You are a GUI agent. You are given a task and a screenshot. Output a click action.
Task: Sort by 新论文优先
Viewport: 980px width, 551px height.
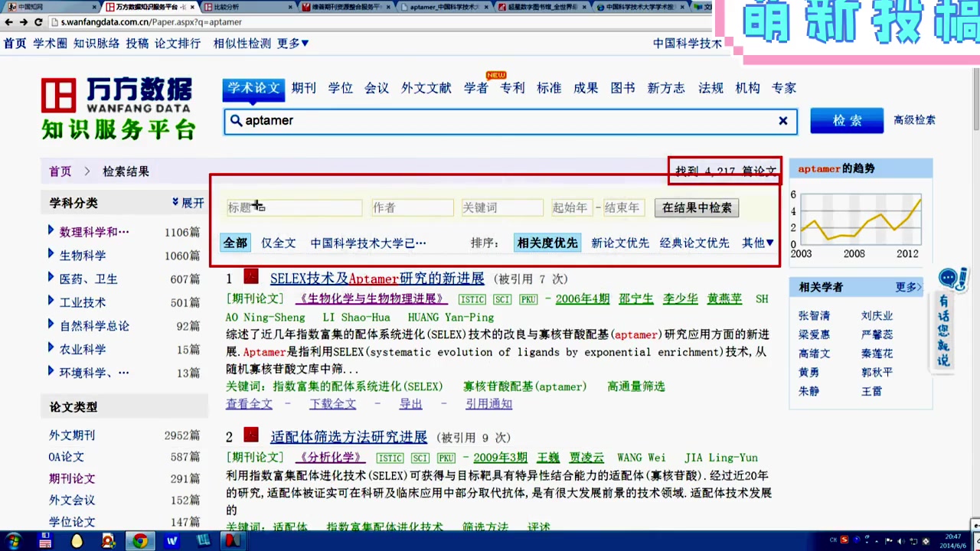[620, 243]
